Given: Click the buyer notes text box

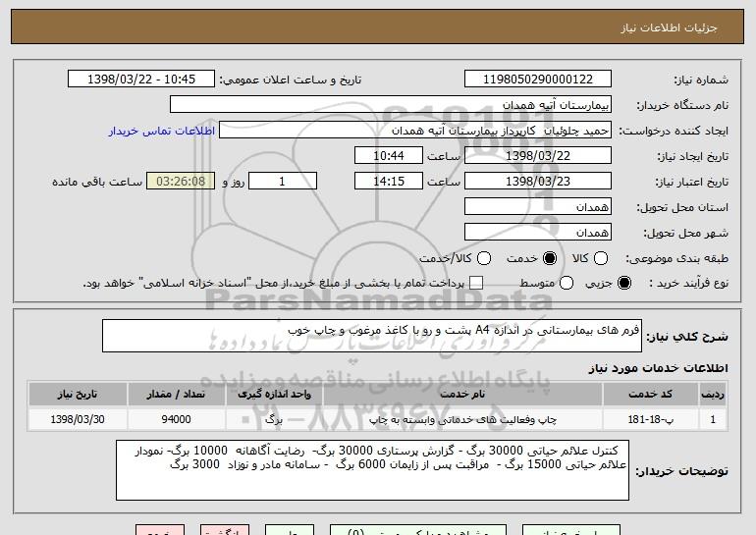Looking at the screenshot, I should tap(372, 470).
